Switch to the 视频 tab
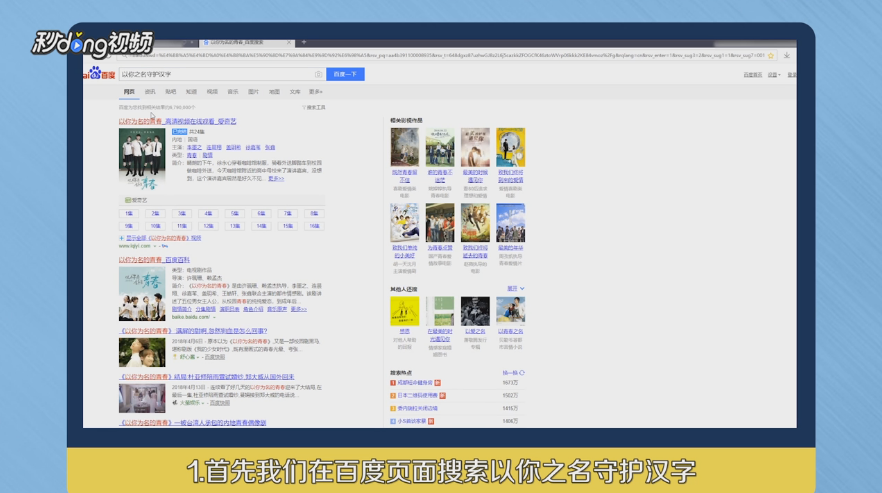 point(212,92)
